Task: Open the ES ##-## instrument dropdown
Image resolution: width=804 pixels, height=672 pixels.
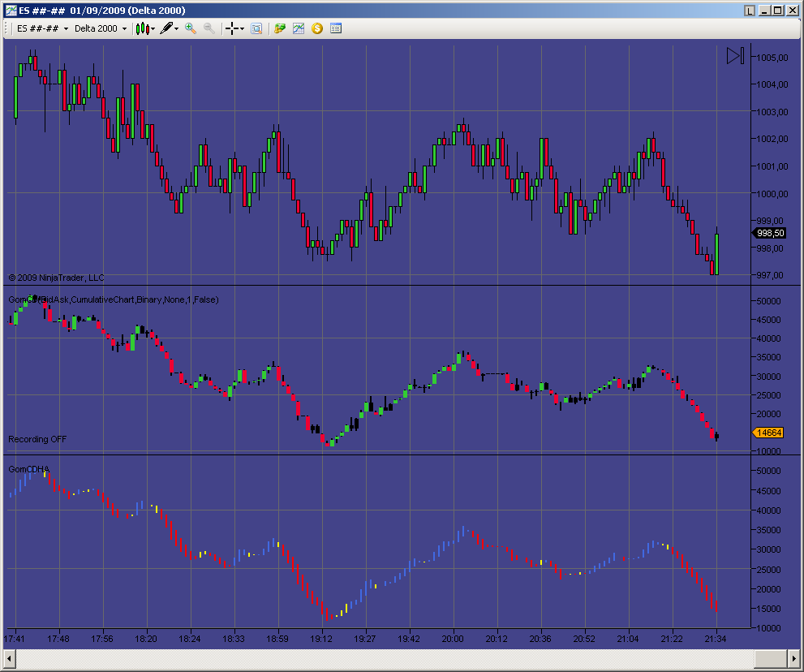Action: [42, 28]
